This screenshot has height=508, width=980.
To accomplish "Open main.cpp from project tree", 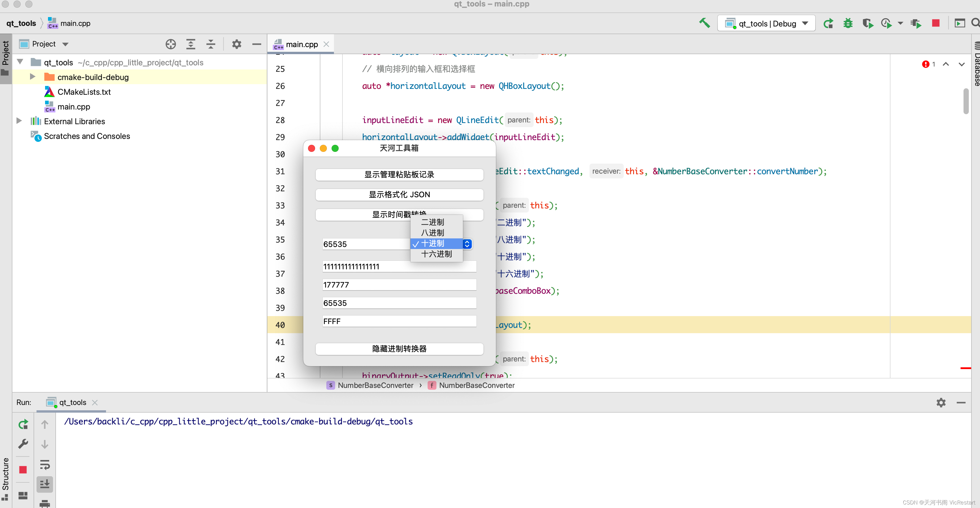I will point(74,107).
